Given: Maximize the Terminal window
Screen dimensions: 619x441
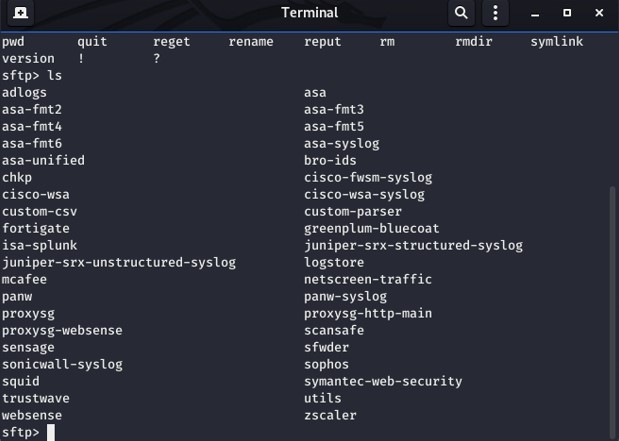Looking at the screenshot, I should click(x=567, y=13).
